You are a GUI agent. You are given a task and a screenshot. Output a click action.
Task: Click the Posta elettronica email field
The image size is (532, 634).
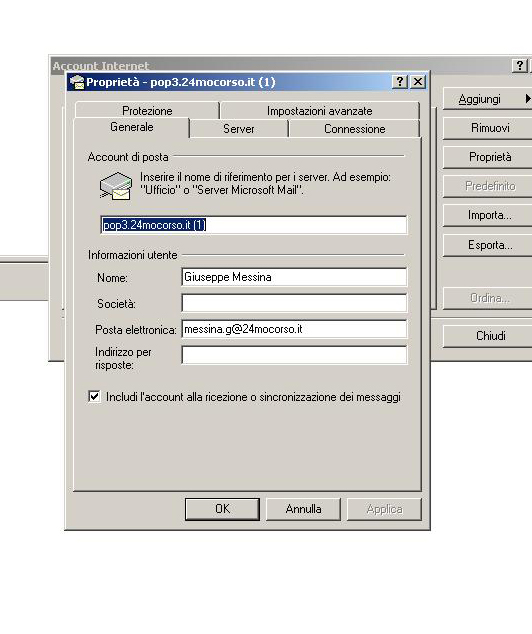[x=294, y=329]
